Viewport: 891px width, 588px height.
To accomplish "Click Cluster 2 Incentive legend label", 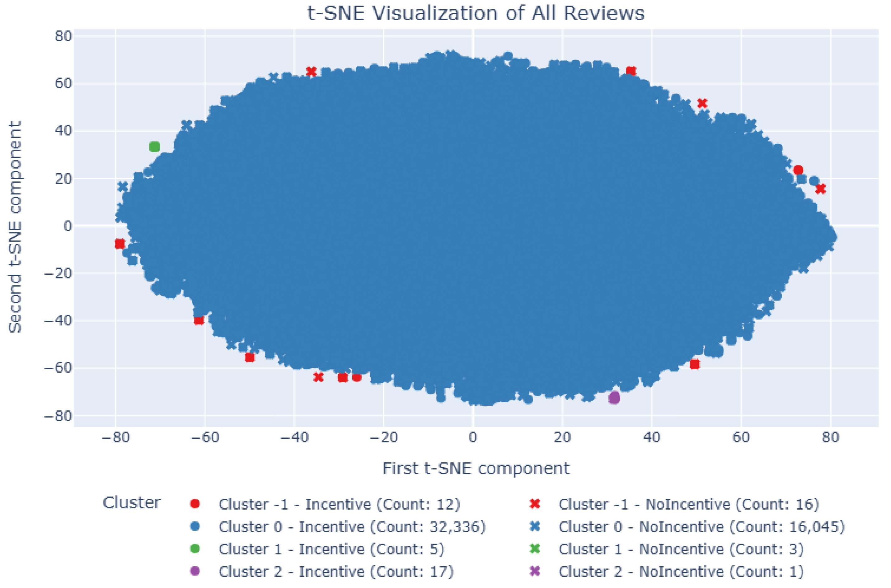I will (x=336, y=572).
